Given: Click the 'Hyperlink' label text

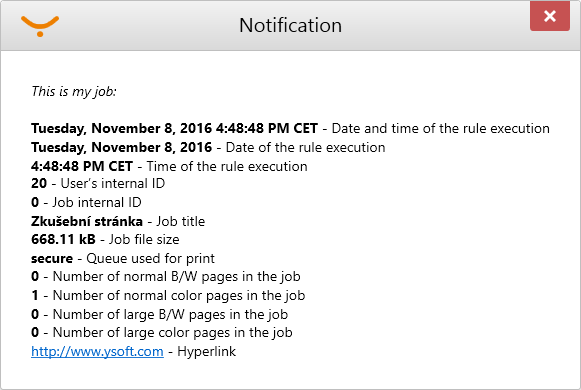Looking at the screenshot, I should click(x=206, y=351).
